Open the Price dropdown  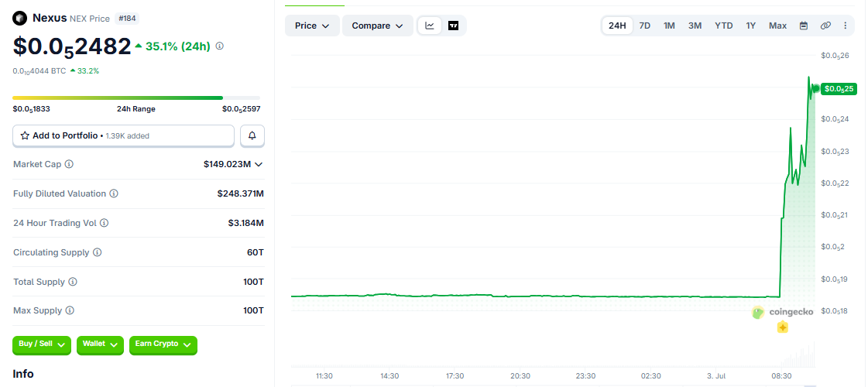pos(312,26)
